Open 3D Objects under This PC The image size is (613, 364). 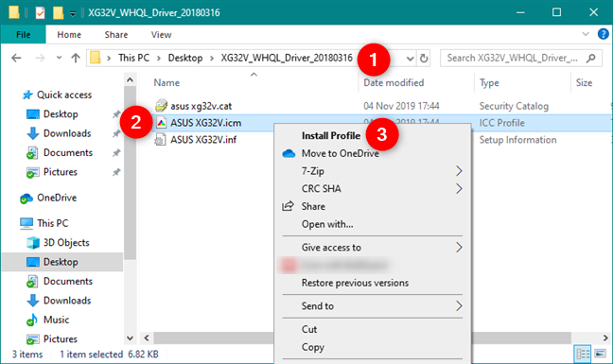tap(66, 243)
